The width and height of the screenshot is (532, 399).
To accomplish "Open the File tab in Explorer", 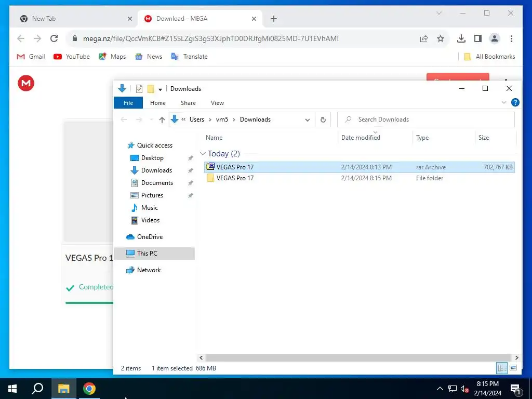I will tap(128, 103).
